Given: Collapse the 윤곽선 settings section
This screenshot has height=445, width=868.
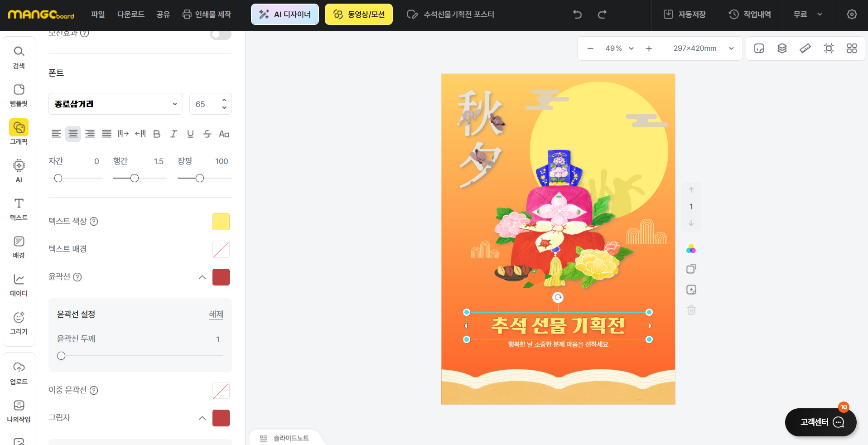Looking at the screenshot, I should coord(202,277).
